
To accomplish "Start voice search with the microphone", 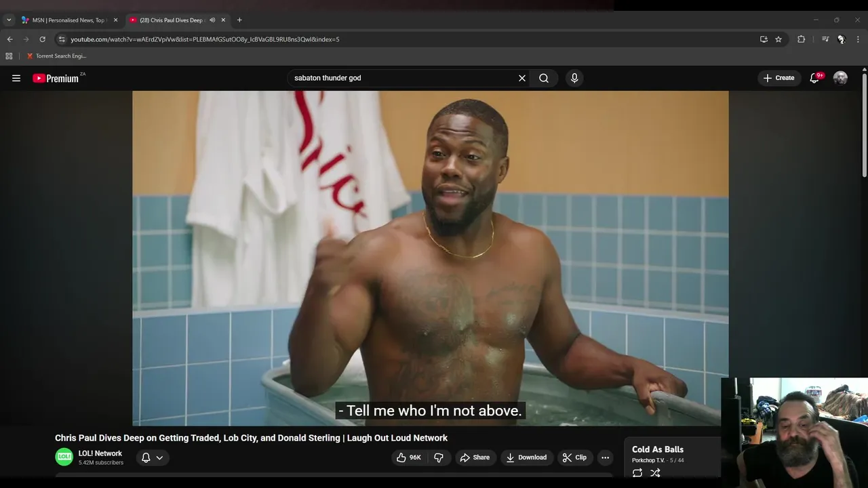I will click(574, 78).
